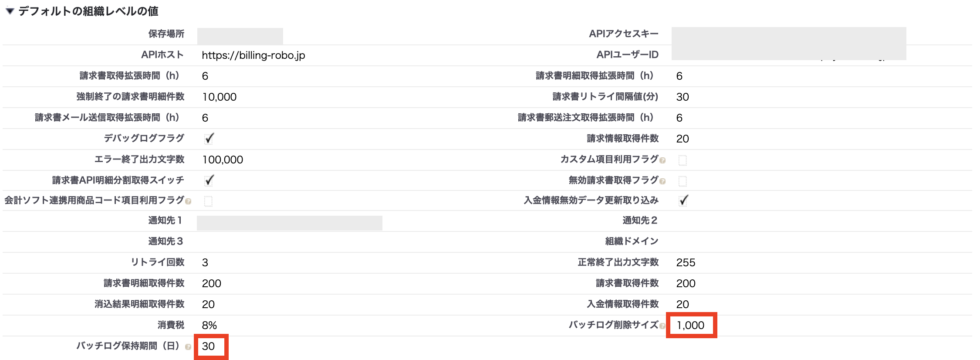Open help for 会計ソフト連携用商品コード項目利用フラグ
980x360 pixels.
(x=188, y=201)
